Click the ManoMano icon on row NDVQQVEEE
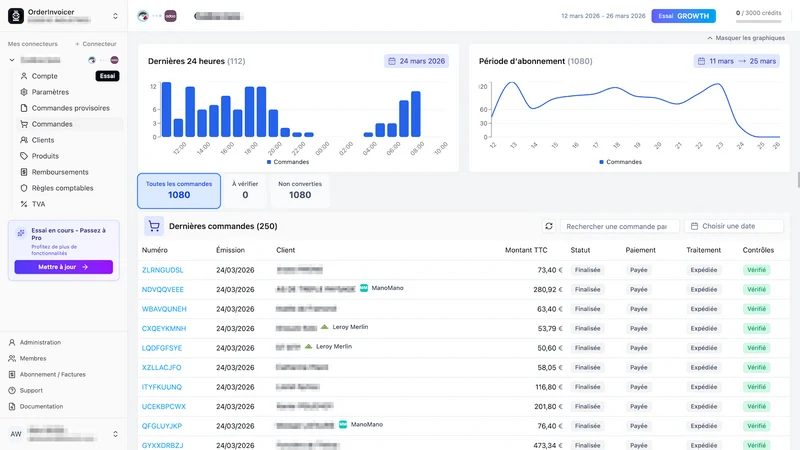This screenshot has height=450, width=800. click(364, 288)
